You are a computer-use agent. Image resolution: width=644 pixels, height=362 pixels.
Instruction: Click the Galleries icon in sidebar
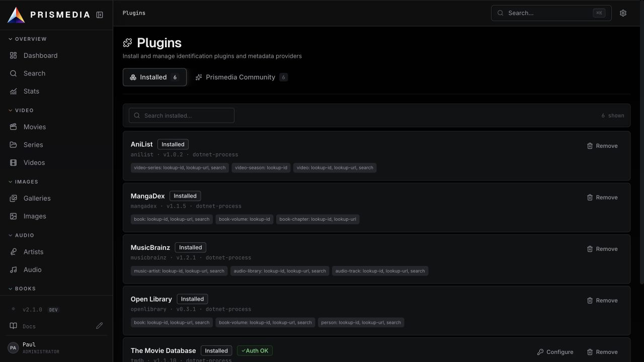[x=14, y=198]
